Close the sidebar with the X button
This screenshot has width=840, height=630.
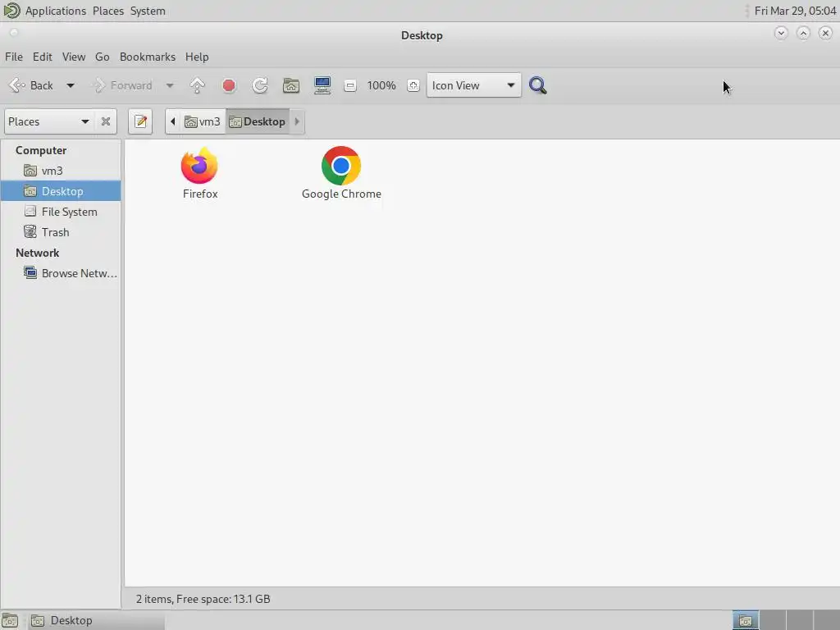(x=106, y=121)
